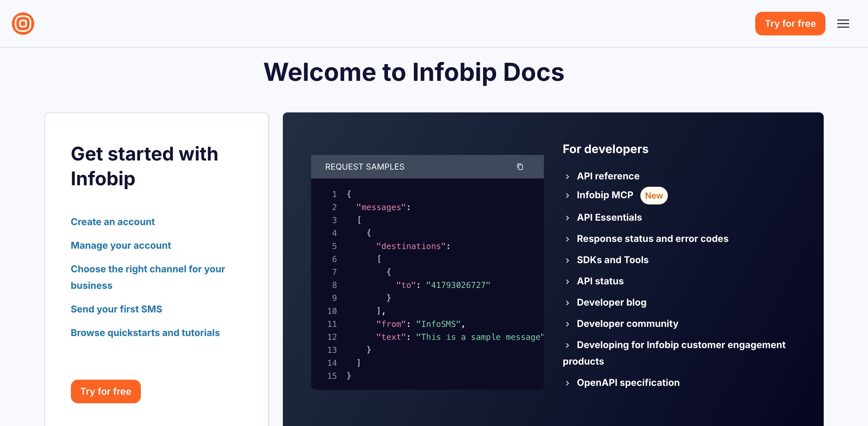Click the chevron before OpenAPI specification
This screenshot has width=868, height=426.
[x=567, y=383]
